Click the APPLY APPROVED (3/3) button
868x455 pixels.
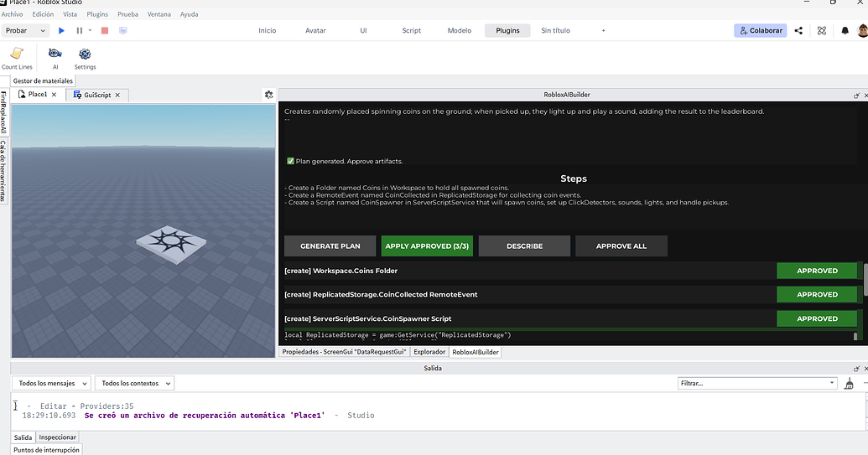pos(427,246)
